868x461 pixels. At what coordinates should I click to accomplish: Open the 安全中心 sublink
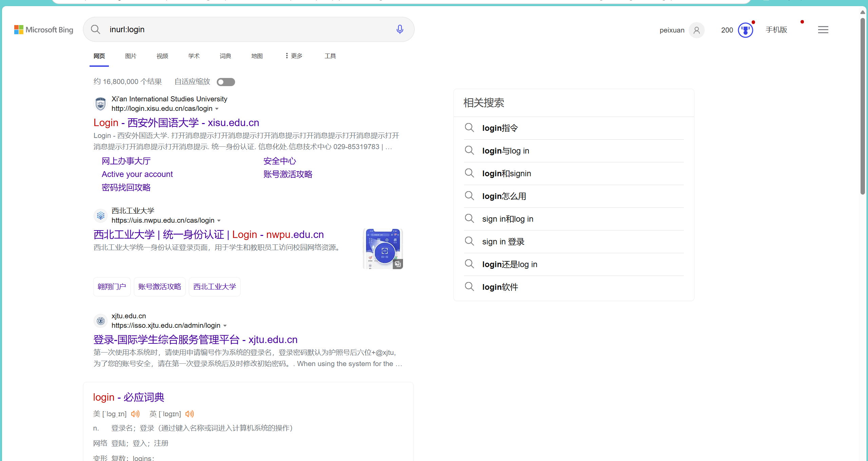280,161
